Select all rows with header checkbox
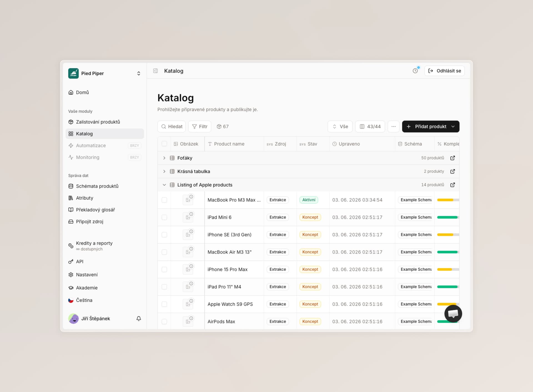 (164, 144)
